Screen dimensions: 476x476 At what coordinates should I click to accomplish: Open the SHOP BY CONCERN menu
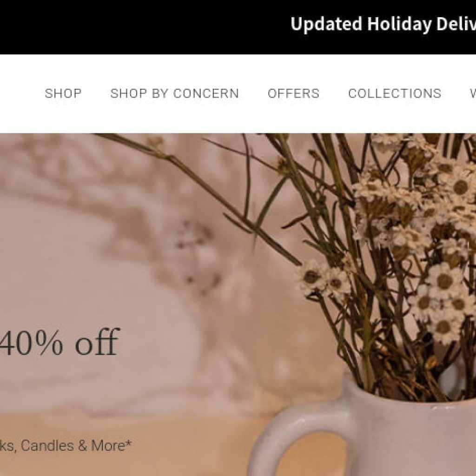pos(175,93)
